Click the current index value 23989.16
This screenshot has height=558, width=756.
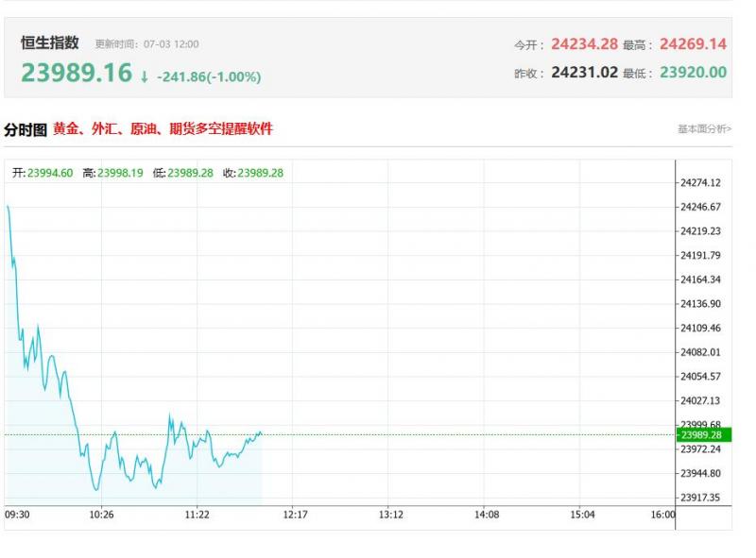pos(77,73)
